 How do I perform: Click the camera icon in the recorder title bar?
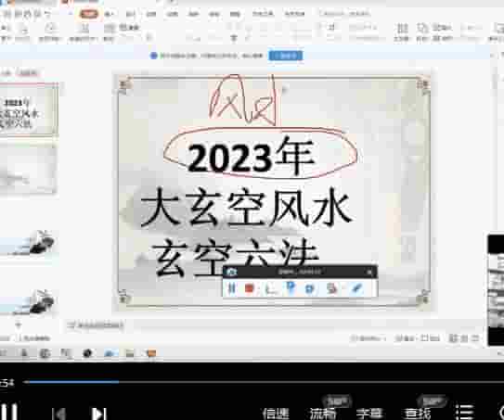pos(231,272)
